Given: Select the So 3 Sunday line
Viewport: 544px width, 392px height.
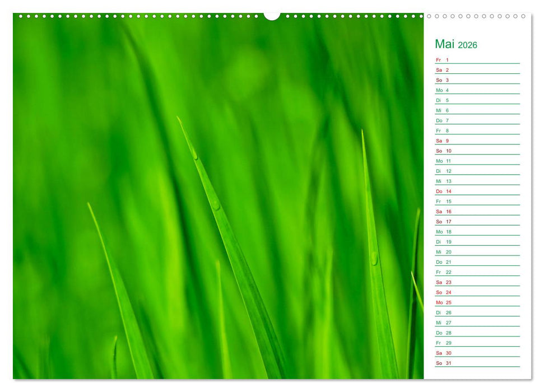Looking at the screenshot, I should pyautogui.click(x=443, y=80).
